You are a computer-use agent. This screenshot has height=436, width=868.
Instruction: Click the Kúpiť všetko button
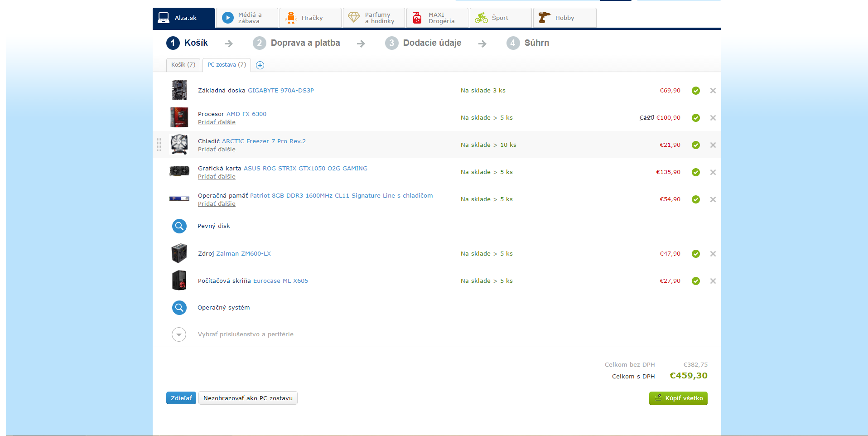(x=678, y=398)
